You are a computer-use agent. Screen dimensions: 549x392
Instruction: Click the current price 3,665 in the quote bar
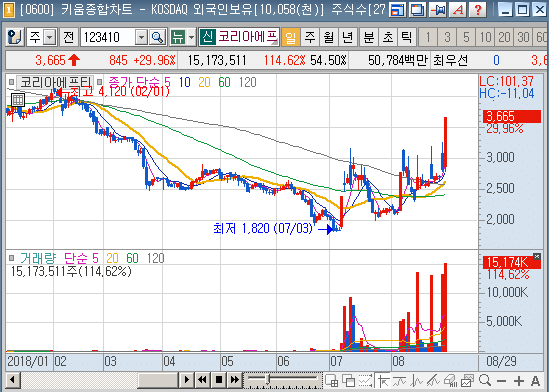(x=50, y=61)
